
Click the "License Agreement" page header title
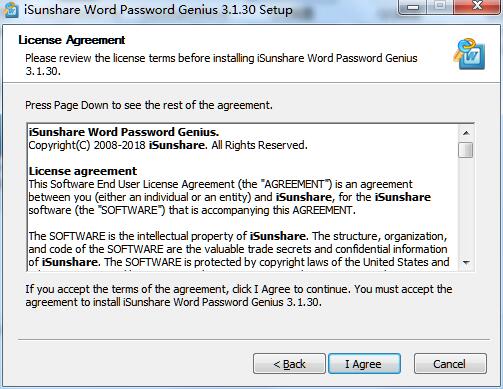click(72, 40)
